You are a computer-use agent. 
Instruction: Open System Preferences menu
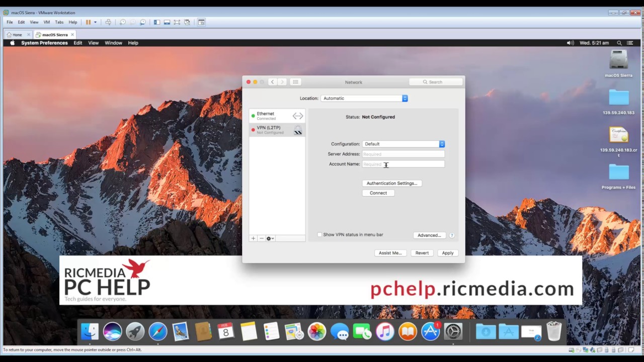point(44,43)
